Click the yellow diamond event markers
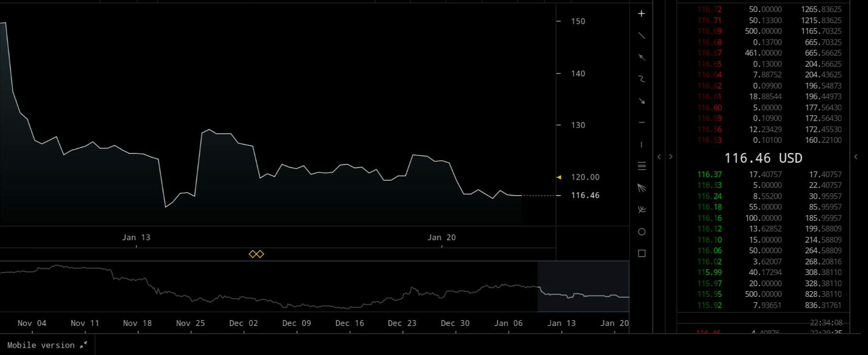Viewport: 868px width, 355px height. (256, 254)
